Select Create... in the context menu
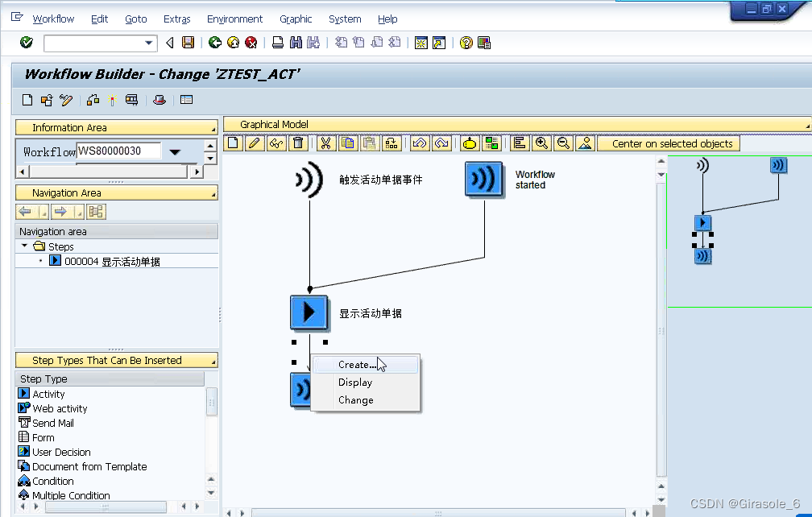 point(366,364)
